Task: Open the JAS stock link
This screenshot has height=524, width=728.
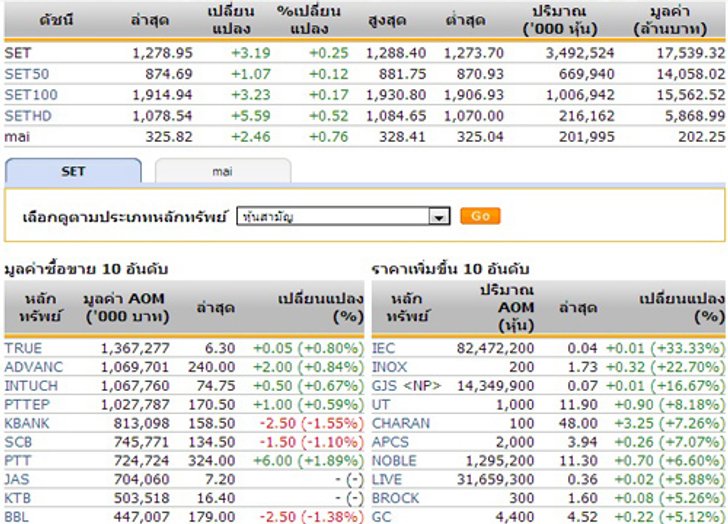Action: coord(17,479)
